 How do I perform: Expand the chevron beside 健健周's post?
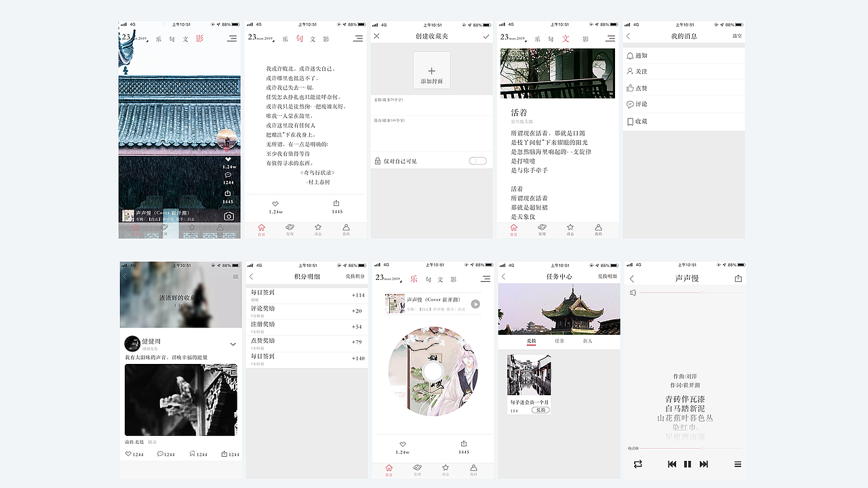coord(233,344)
